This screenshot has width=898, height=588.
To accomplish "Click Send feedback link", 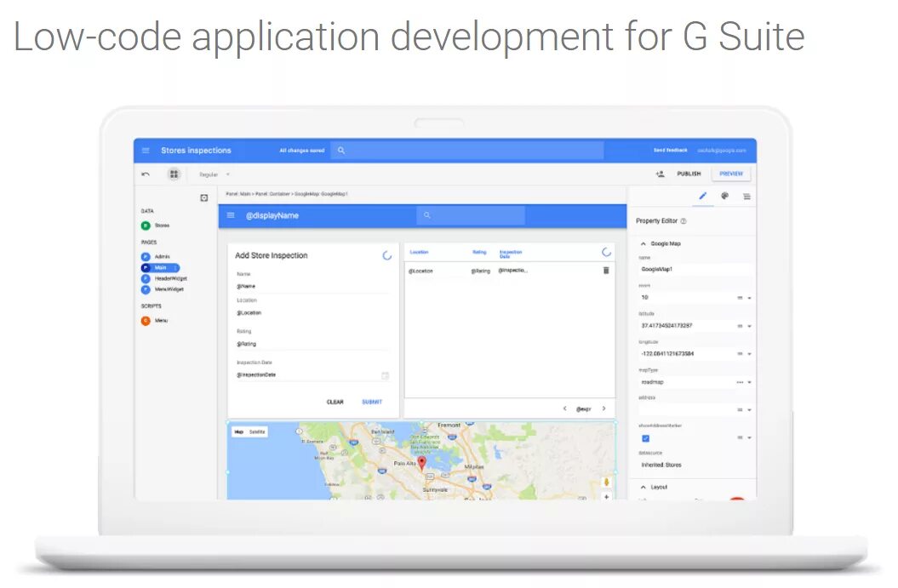I will [670, 150].
